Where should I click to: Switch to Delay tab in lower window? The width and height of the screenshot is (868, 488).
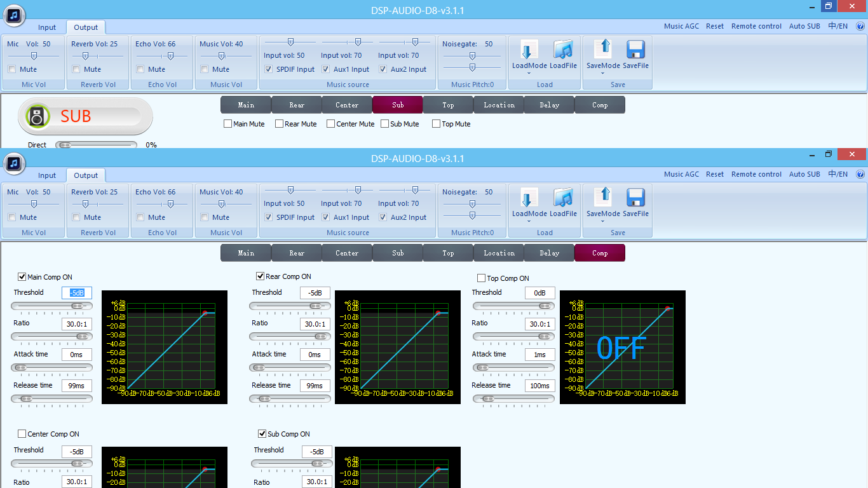(549, 253)
